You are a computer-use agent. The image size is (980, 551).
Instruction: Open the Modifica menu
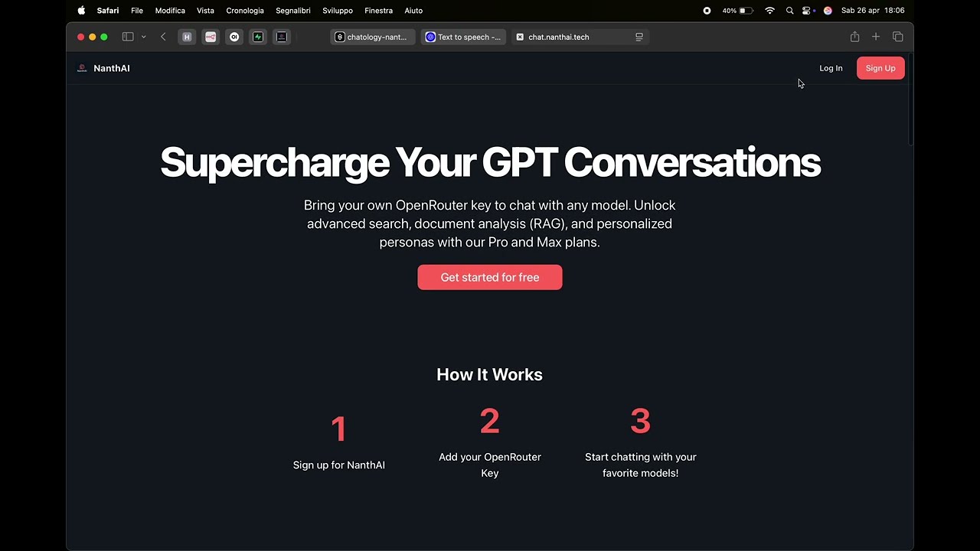coord(170,11)
